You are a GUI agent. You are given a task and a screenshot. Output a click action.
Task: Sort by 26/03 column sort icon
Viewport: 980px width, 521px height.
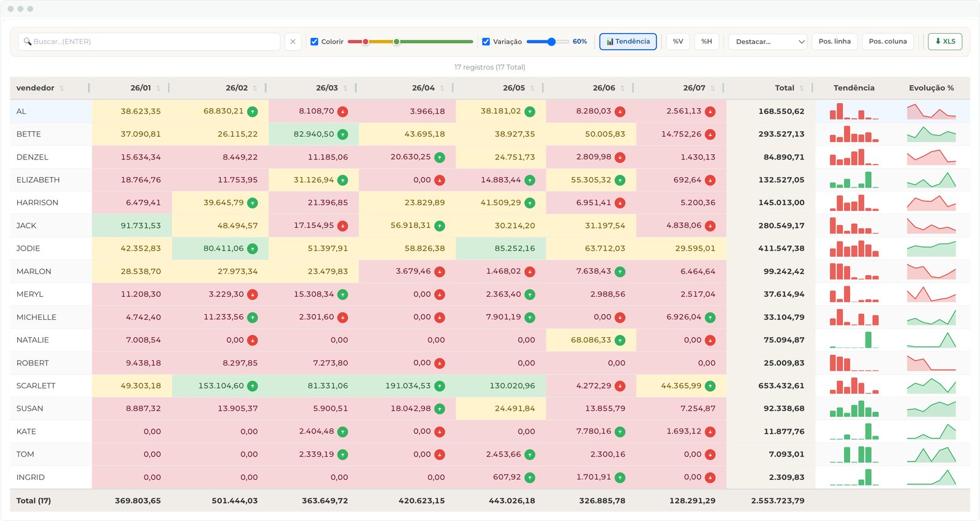point(345,88)
